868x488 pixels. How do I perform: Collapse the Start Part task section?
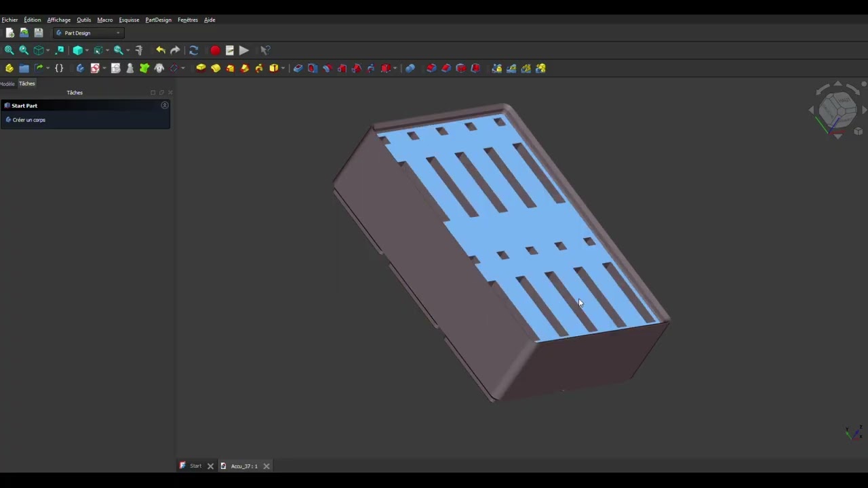click(x=165, y=105)
